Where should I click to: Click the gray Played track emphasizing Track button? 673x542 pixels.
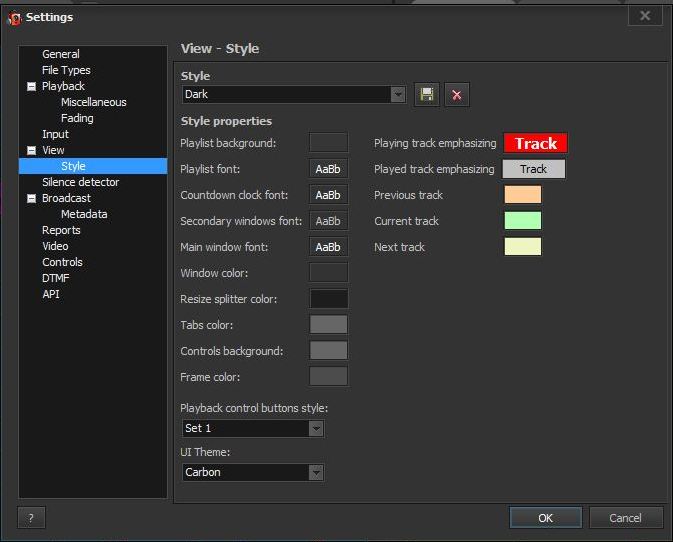(534, 169)
